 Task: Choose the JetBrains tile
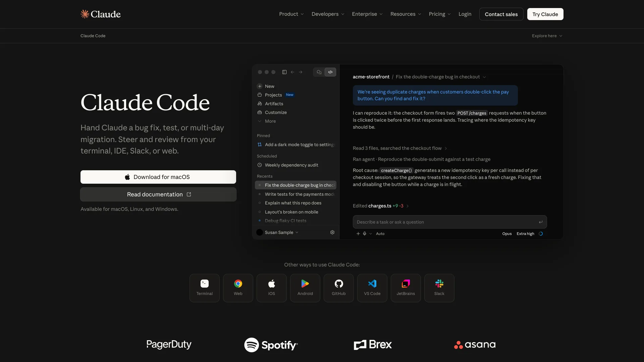(406, 288)
